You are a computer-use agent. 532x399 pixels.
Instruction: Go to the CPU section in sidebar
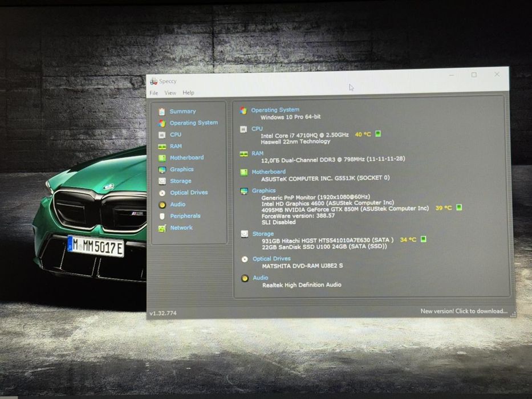point(176,135)
